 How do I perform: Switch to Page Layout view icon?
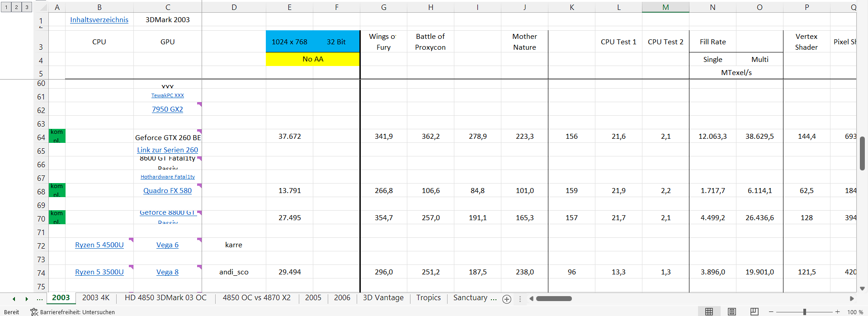click(x=731, y=311)
